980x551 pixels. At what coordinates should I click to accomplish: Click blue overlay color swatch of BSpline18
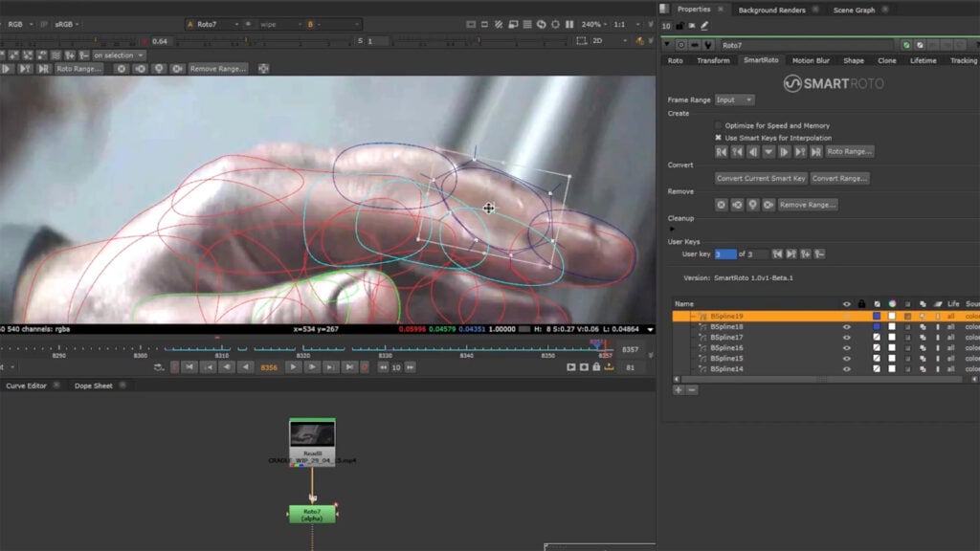(877, 327)
